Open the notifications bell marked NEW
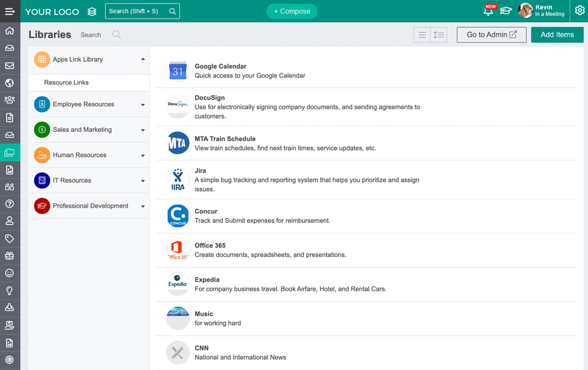588x370 pixels. pyautogui.click(x=488, y=10)
